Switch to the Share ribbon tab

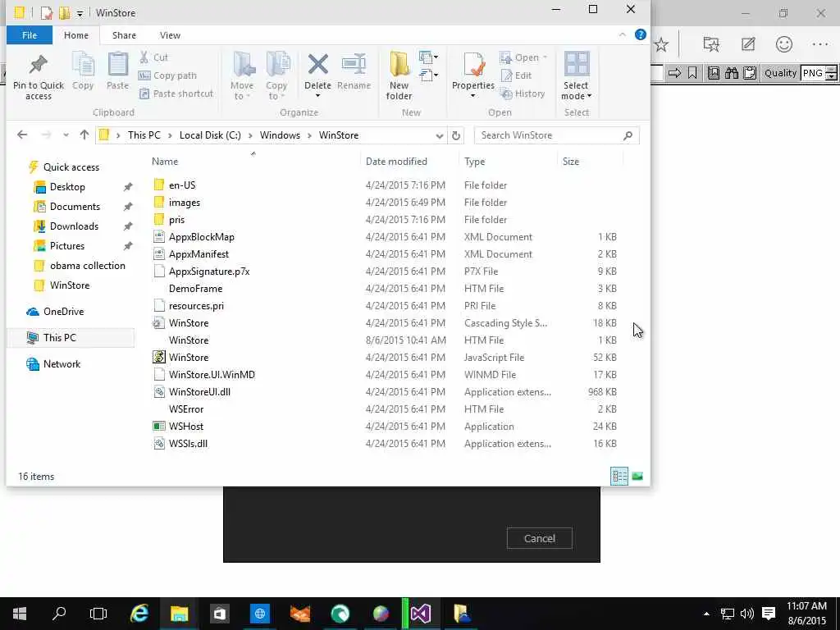[x=124, y=34]
